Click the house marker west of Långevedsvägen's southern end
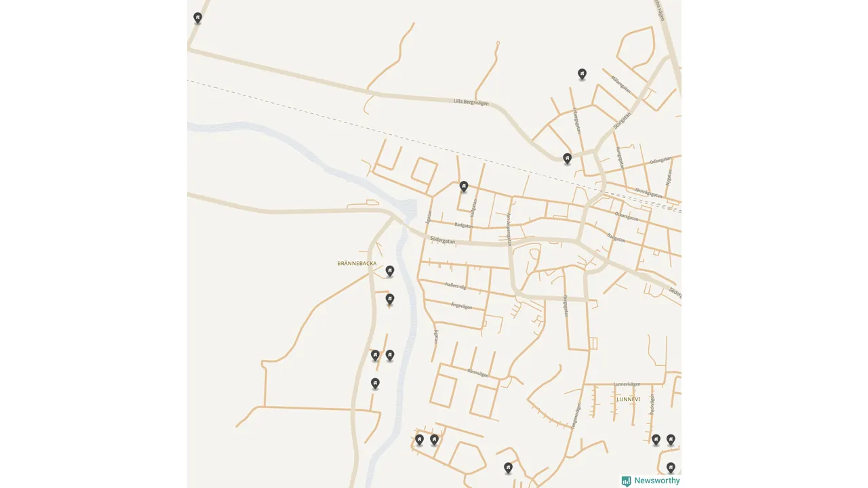The height and width of the screenshot is (488, 868). [x=508, y=468]
